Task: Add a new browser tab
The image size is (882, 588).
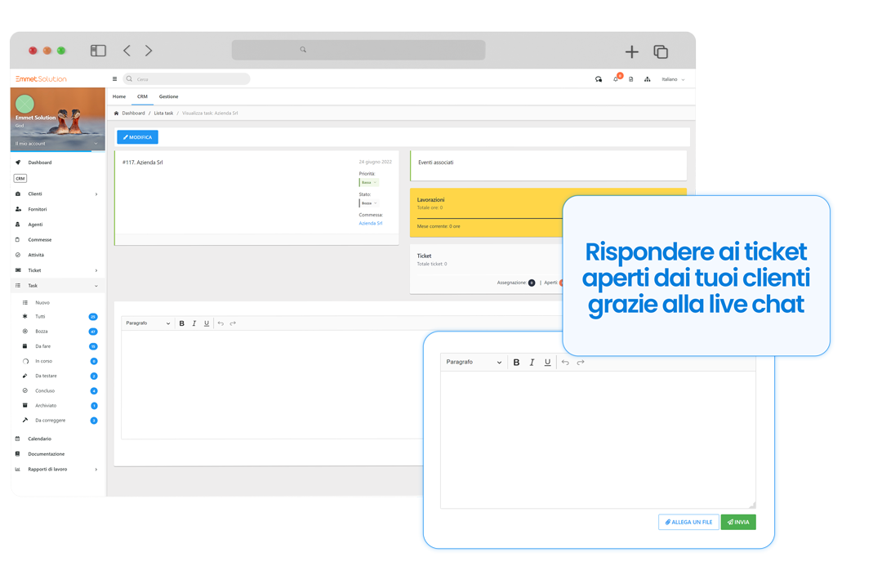Action: click(x=631, y=51)
